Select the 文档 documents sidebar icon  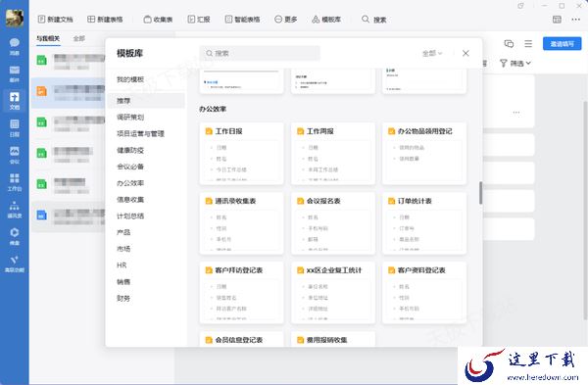15,101
